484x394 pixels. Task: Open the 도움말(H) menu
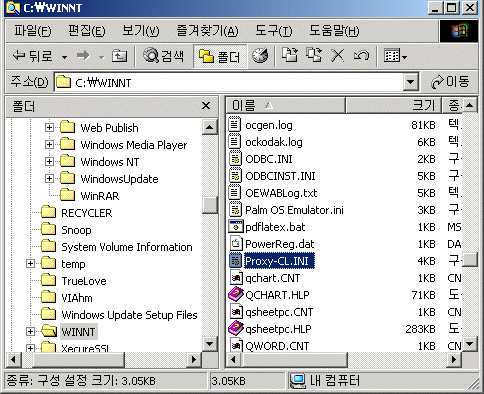point(334,31)
